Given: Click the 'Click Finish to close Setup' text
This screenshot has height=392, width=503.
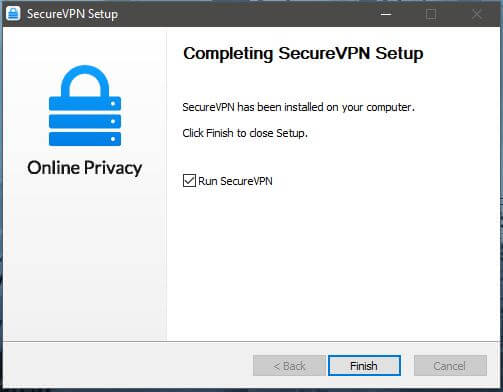Looking at the screenshot, I should (x=245, y=133).
